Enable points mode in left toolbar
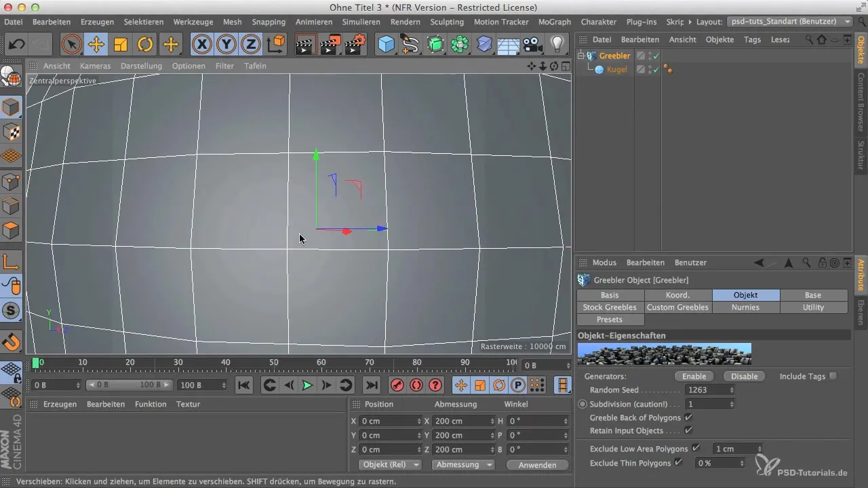Viewport: 868px width, 488px height. (12, 182)
